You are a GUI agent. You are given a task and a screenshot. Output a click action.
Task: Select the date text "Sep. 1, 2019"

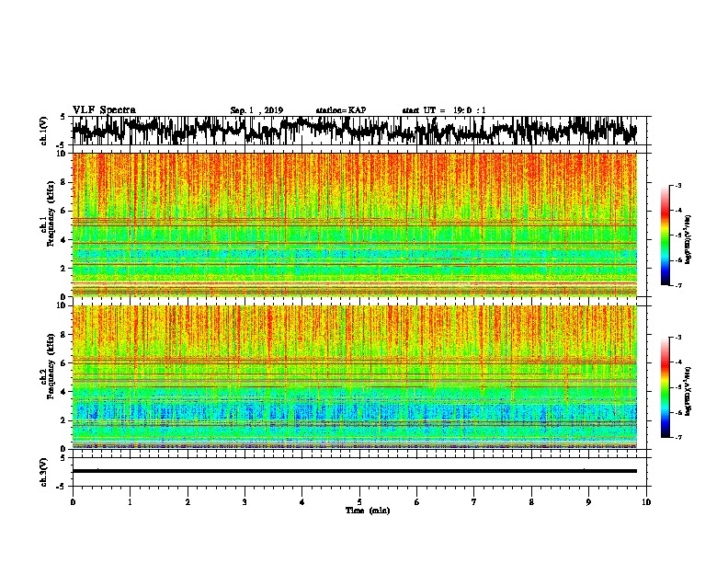(x=256, y=110)
